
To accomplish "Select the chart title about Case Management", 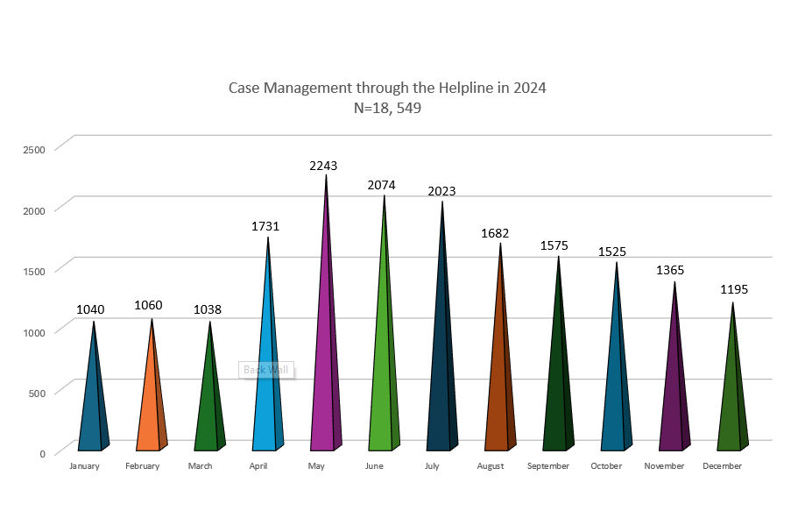I will point(387,88).
